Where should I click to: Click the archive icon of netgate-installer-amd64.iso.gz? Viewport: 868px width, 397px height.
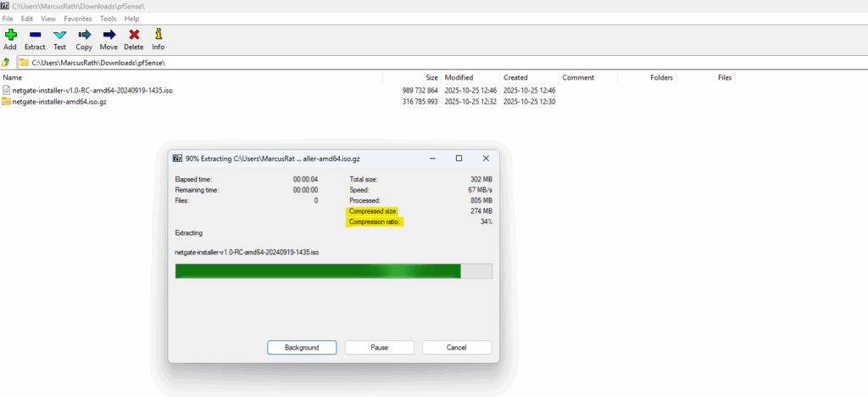(6, 101)
